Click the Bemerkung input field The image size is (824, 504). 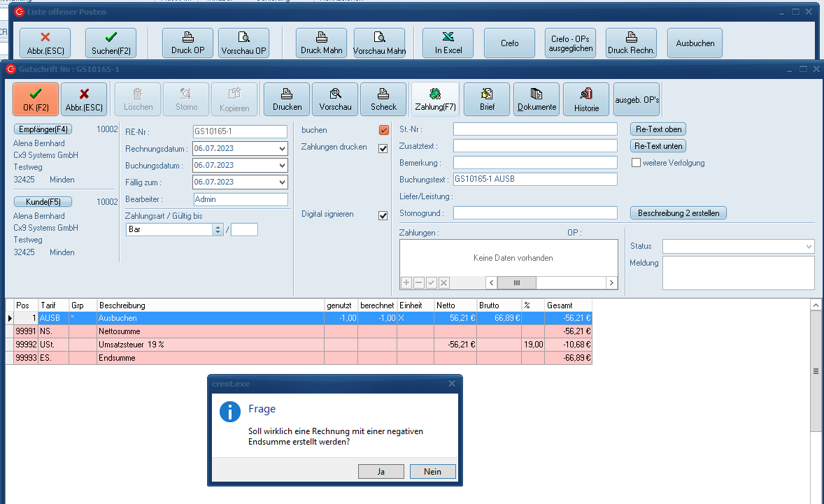[x=535, y=163]
